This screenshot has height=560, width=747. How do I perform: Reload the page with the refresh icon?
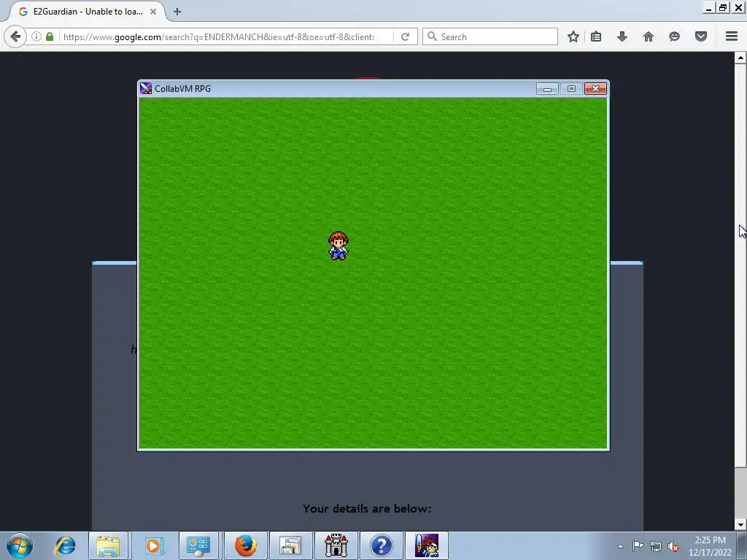[405, 36]
